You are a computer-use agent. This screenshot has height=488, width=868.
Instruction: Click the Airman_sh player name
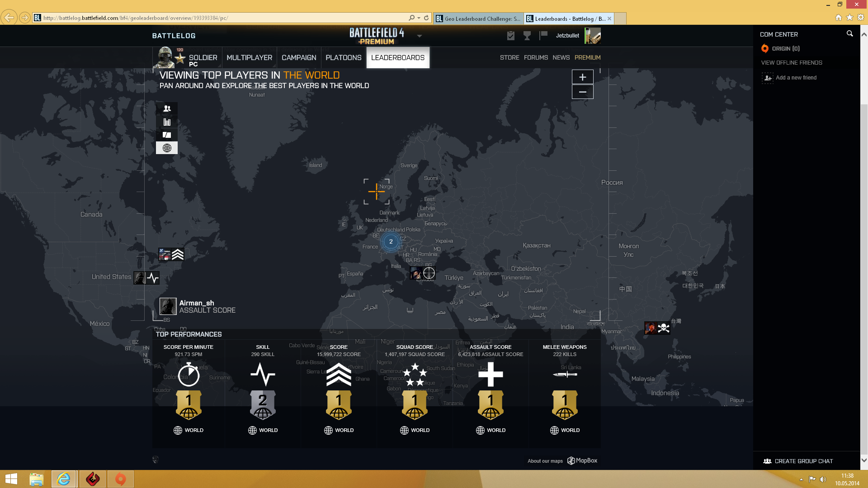[197, 303]
